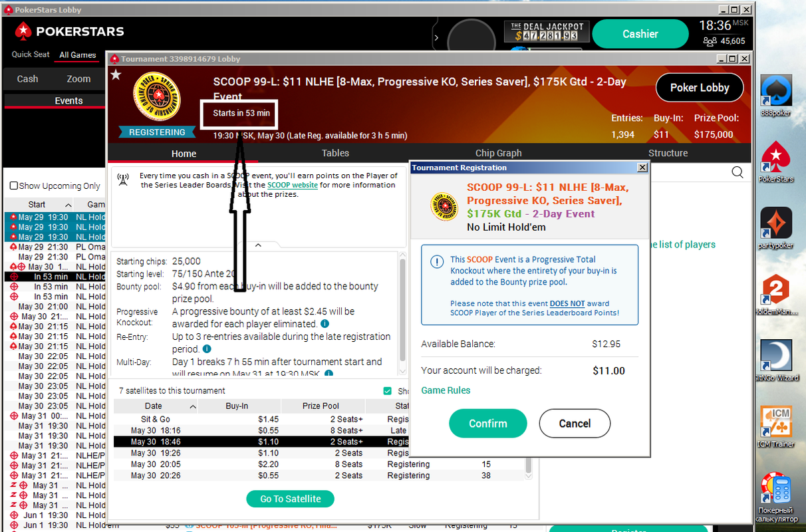
Task: Open the ICM Trainer desktop shortcut
Action: [x=775, y=427]
